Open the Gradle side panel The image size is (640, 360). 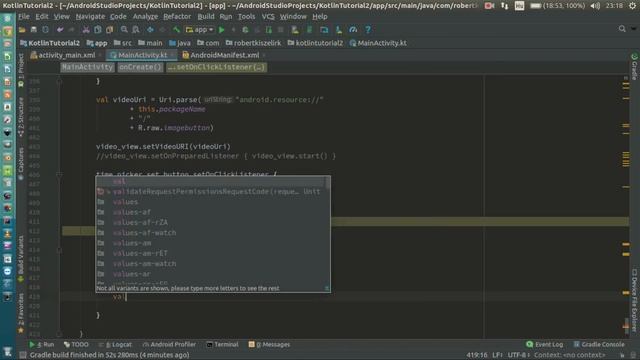click(x=634, y=67)
